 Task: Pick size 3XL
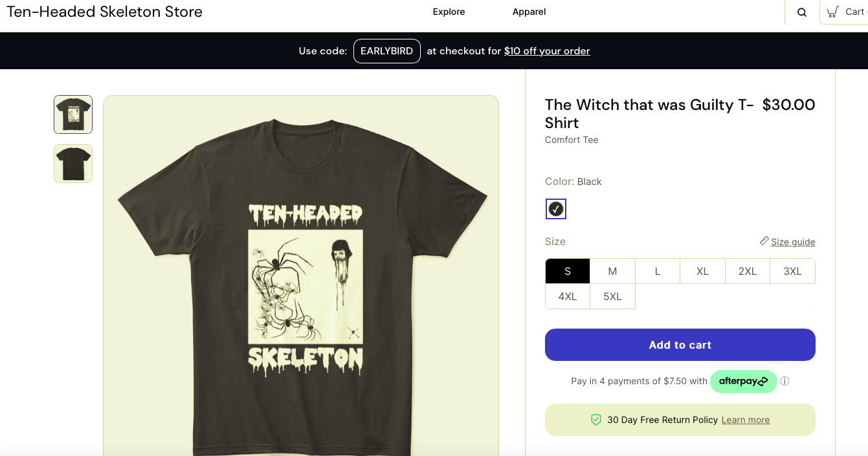click(792, 271)
